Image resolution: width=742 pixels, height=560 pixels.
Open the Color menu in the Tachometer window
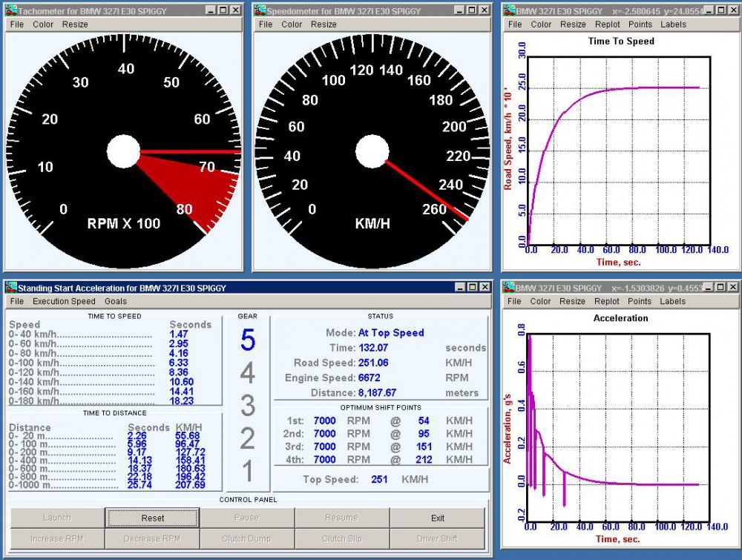pyautogui.click(x=43, y=24)
